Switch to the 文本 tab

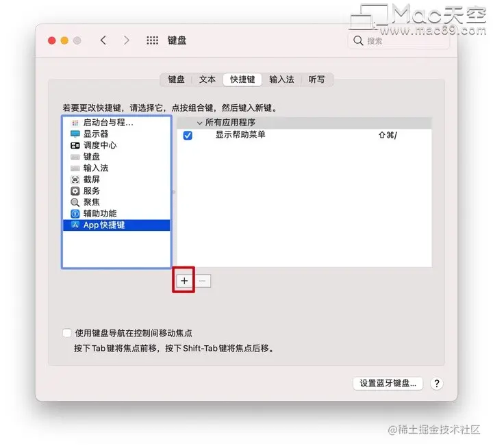click(207, 79)
